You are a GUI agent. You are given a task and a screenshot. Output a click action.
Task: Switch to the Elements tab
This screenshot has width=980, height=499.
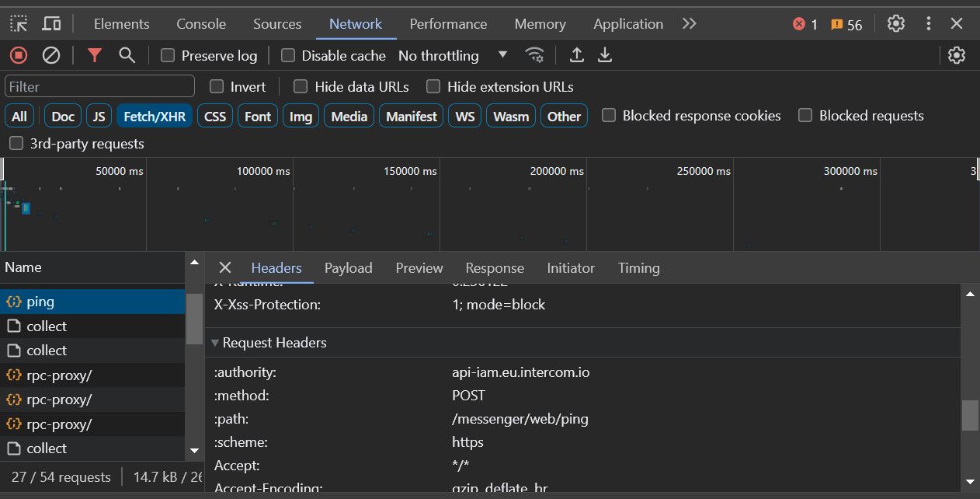tap(122, 24)
